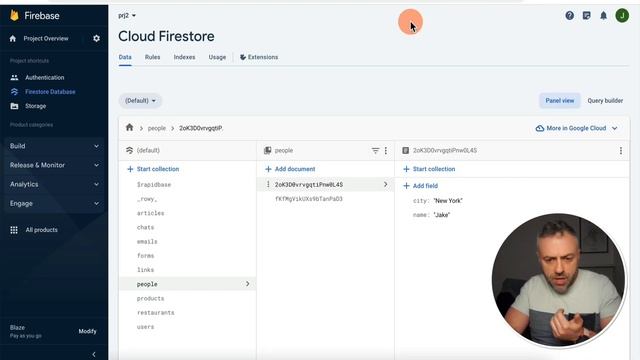Go to Firestore root via home breadcrumb icon
640x360 pixels.
(129, 127)
